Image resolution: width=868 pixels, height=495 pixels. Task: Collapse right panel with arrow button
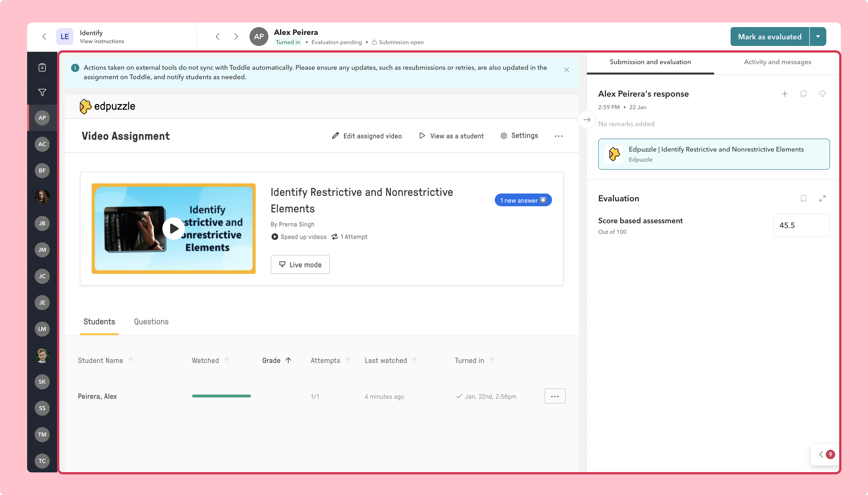point(587,120)
